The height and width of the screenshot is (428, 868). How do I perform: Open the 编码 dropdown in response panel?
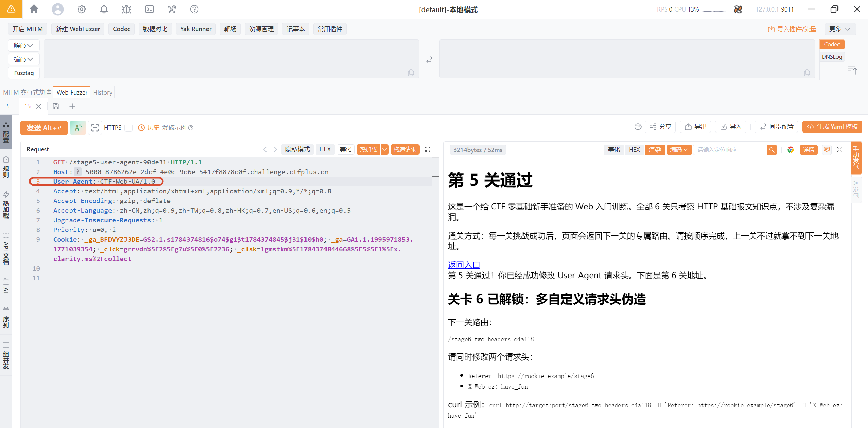(679, 150)
